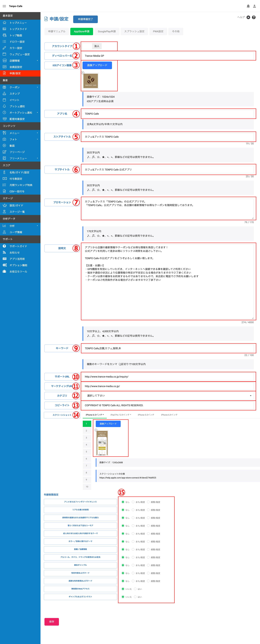This screenshot has height=644, width=260.
Task: Expand the オートプッシュ通知 submenu
Action: coord(37,112)
